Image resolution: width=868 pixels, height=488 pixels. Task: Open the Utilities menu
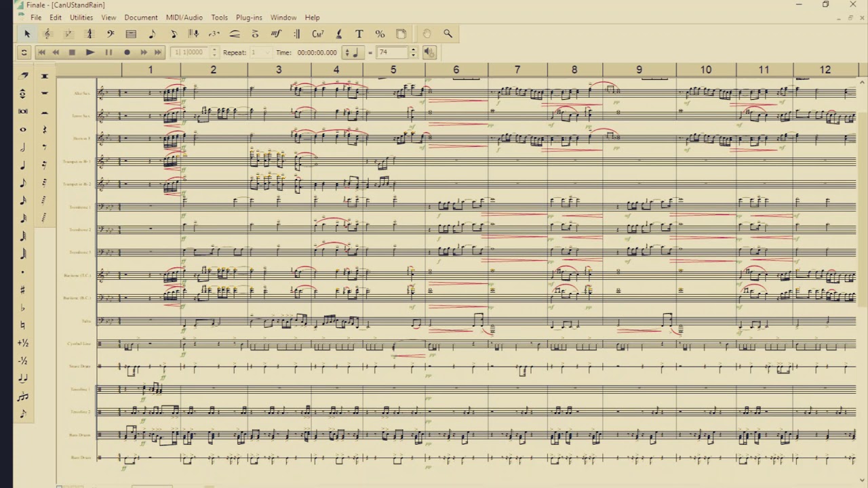point(81,18)
